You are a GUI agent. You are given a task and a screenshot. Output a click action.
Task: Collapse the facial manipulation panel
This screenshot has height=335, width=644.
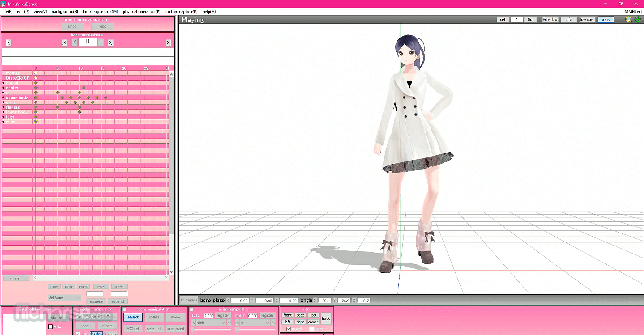[192, 310]
